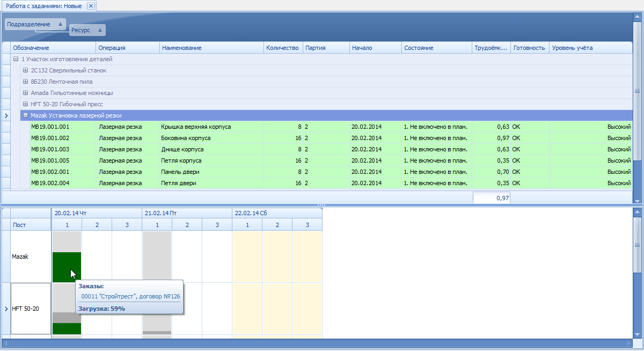
Task: Open order link 00011 "Стройтрест", договор №126
Action: coord(130,296)
